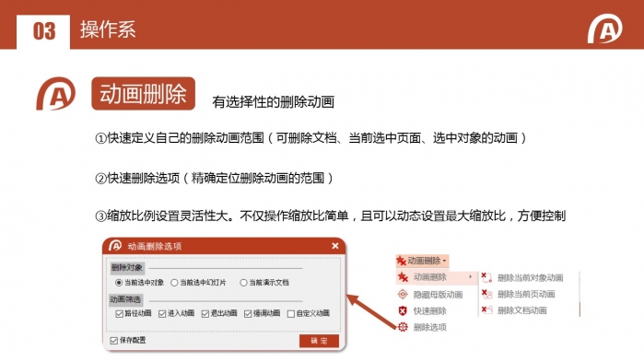644x362 pixels.
Task: Enable the 自定义动画 checkbox
Action: coord(291,314)
